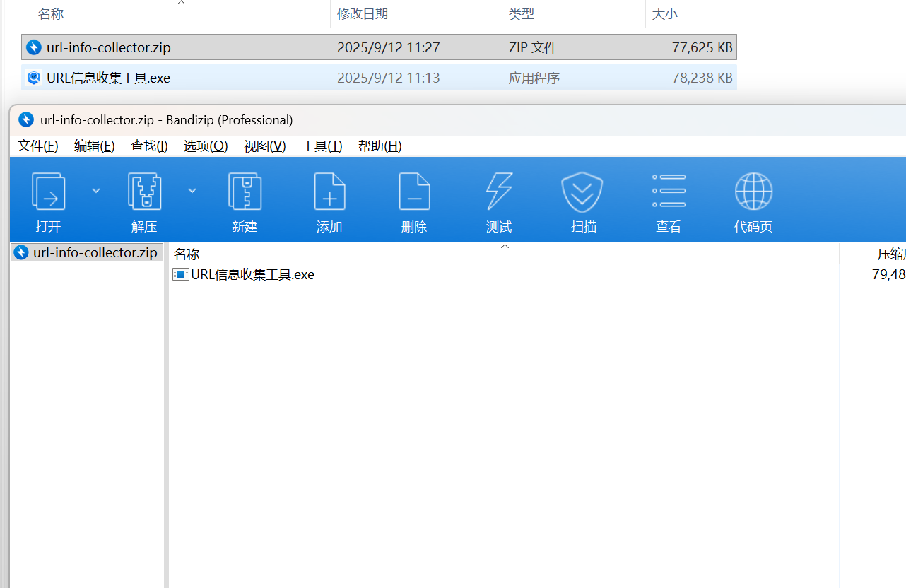The image size is (906, 588).
Task: Open the 选项(O) menu
Action: point(206,146)
